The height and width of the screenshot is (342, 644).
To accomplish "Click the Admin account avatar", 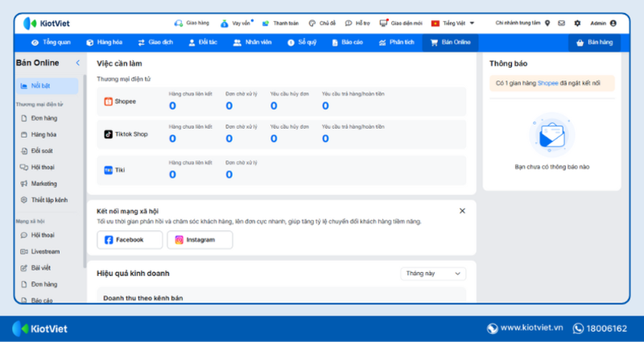I will click(613, 23).
